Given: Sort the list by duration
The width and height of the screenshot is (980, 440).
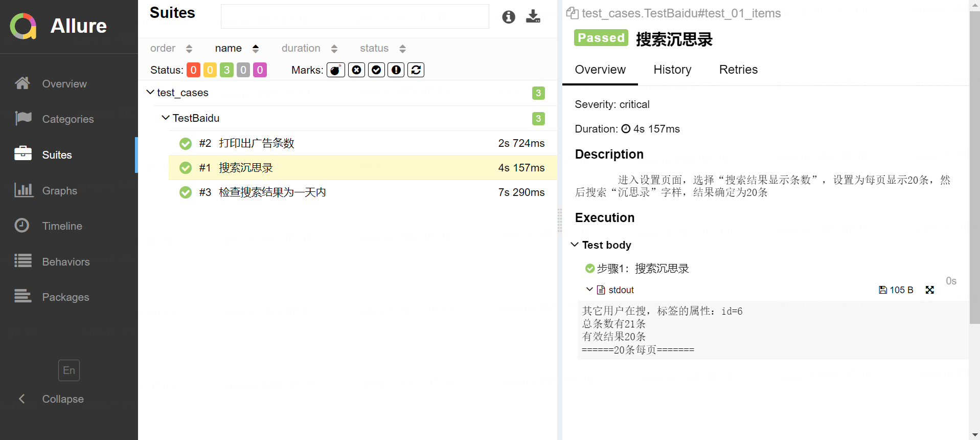Looking at the screenshot, I should tap(309, 48).
